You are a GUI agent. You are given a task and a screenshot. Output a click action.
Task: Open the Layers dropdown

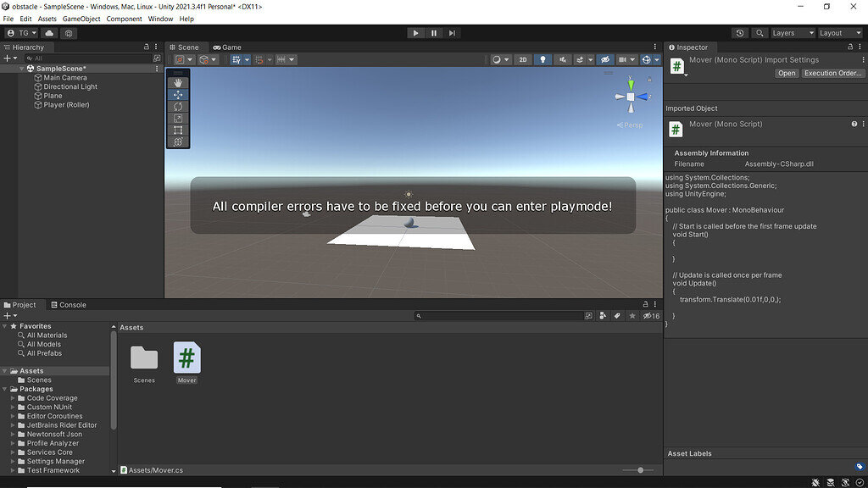pos(792,33)
